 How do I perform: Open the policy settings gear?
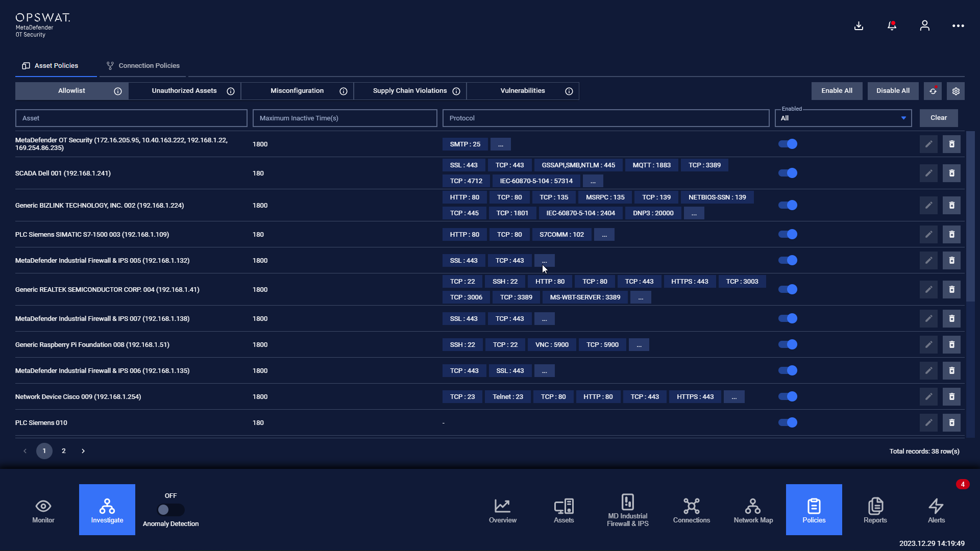point(956,91)
